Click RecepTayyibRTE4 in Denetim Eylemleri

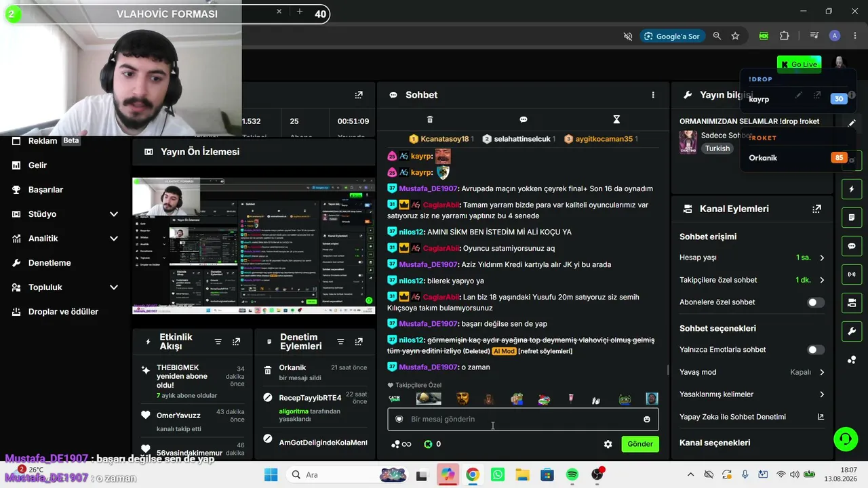310,398
